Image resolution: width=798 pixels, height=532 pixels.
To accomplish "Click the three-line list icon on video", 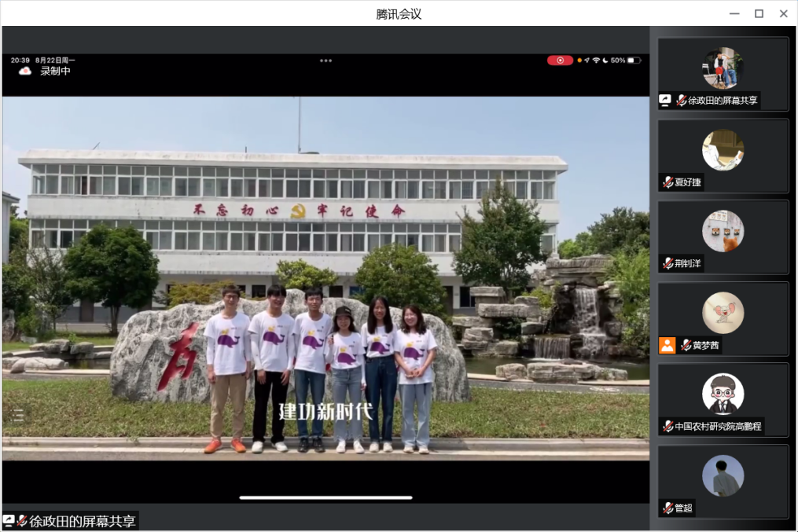I will click(x=17, y=415).
